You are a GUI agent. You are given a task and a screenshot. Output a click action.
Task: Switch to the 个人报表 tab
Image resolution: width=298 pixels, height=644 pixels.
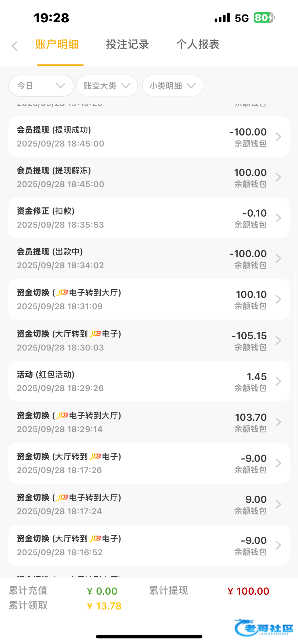198,45
